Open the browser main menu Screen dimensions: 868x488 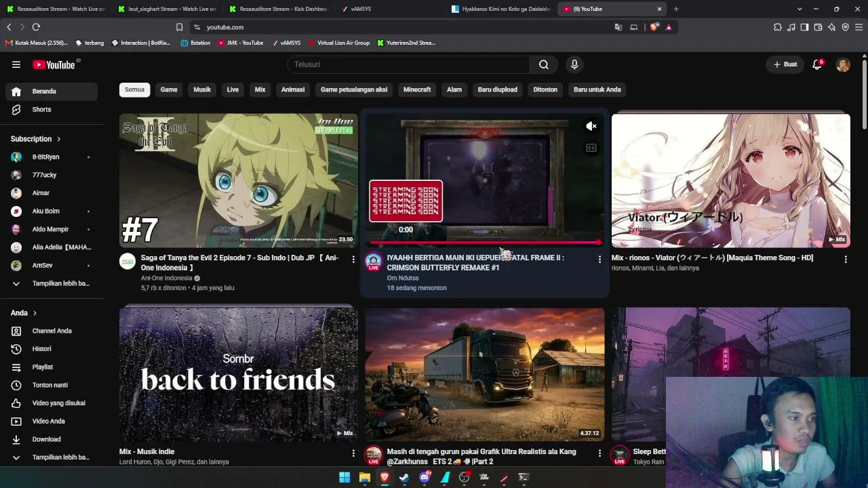pos(859,27)
